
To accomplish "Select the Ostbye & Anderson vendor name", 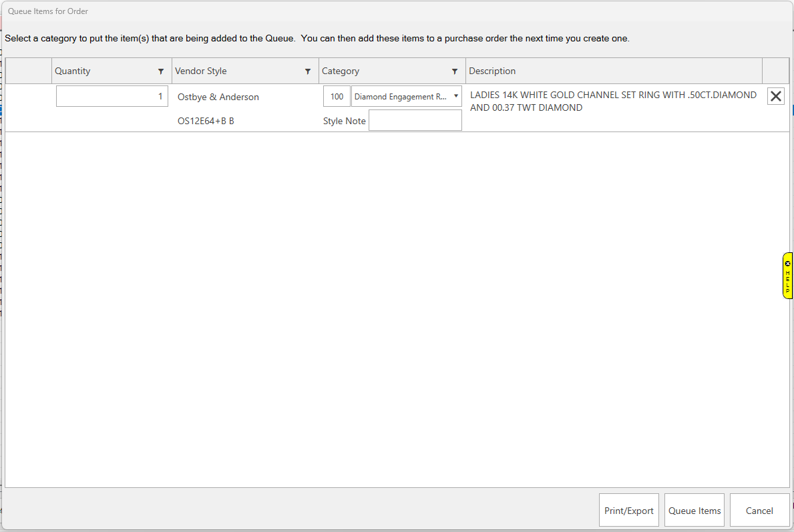I will pos(218,97).
